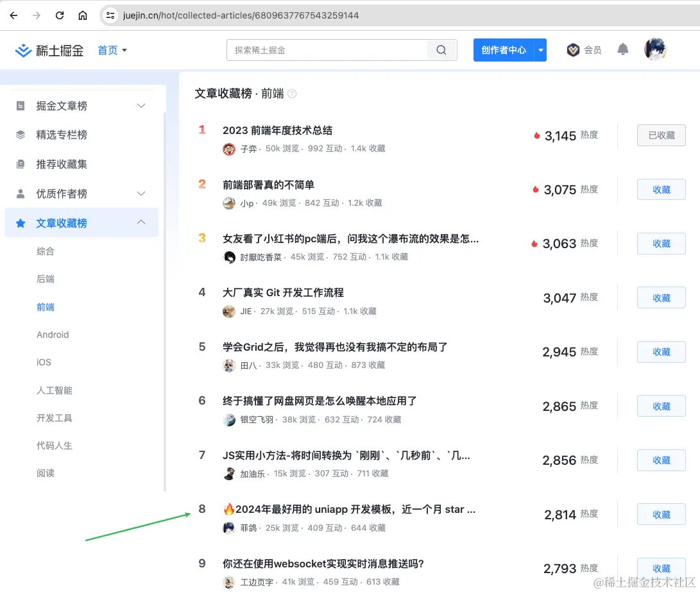Open the user avatar menu
This screenshot has height=593, width=700.
pyautogui.click(x=655, y=49)
